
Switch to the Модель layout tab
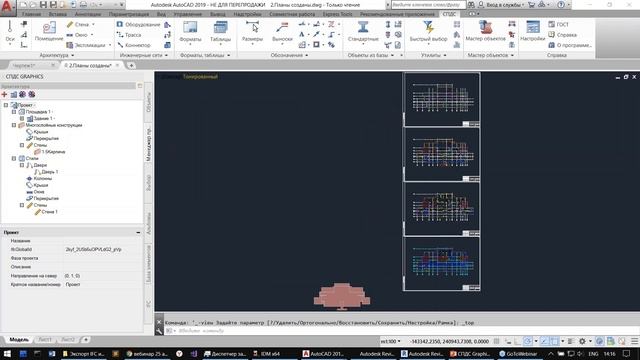tap(19, 340)
